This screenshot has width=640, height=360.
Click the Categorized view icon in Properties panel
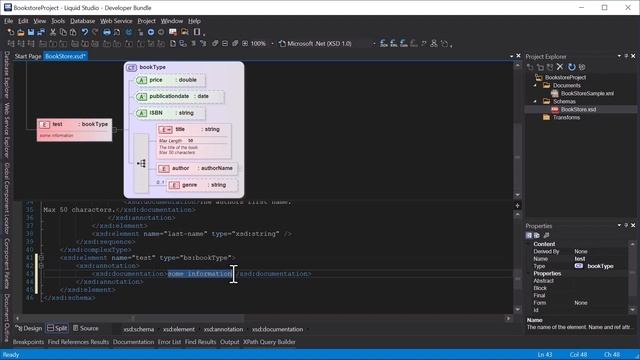[x=529, y=236]
